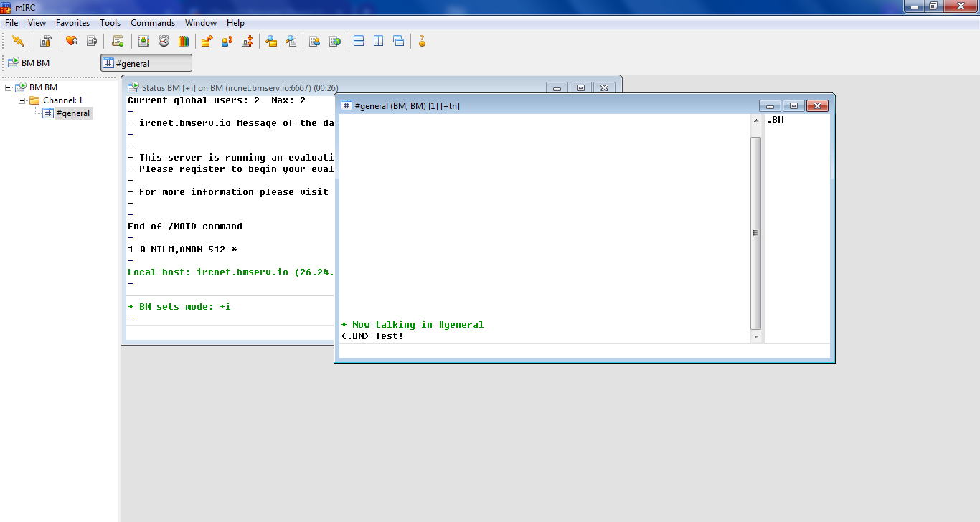Open the Commands menu
This screenshot has width=980, height=522.
tap(152, 23)
